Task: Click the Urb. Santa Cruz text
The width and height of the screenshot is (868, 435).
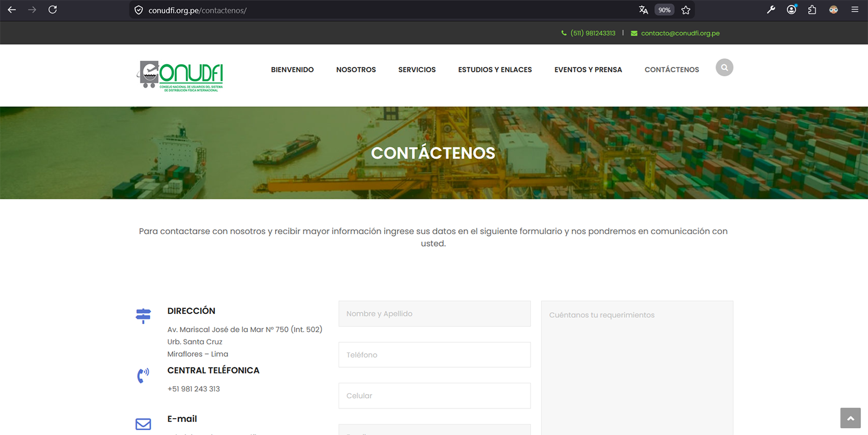Action: point(195,342)
